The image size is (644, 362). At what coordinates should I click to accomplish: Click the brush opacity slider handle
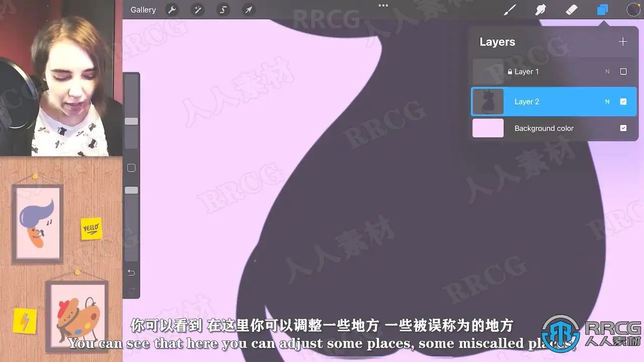(x=131, y=190)
